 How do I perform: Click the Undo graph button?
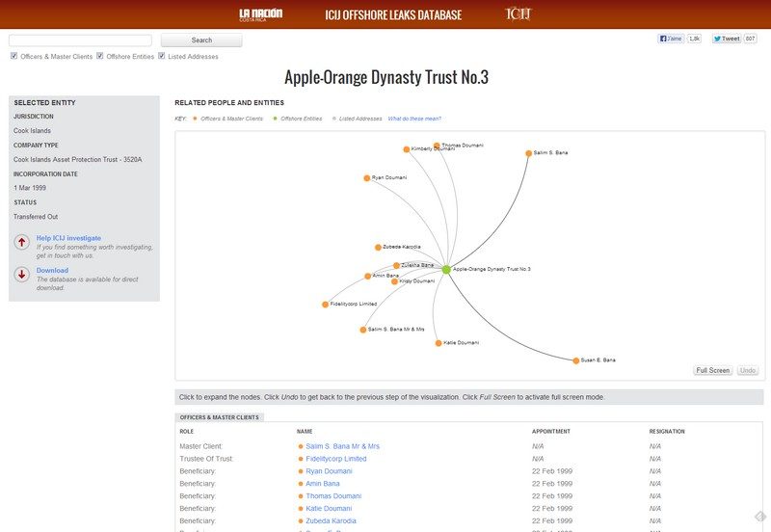(x=748, y=370)
